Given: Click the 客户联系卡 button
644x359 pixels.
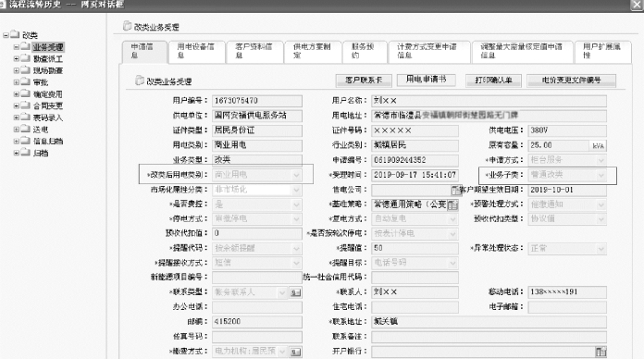Looking at the screenshot, I should 364,80.
